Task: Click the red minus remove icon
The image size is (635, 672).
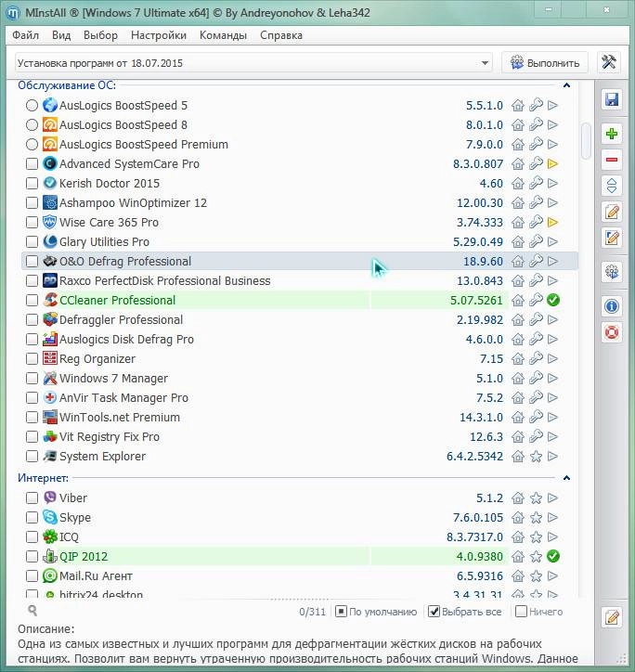Action: tap(612, 160)
